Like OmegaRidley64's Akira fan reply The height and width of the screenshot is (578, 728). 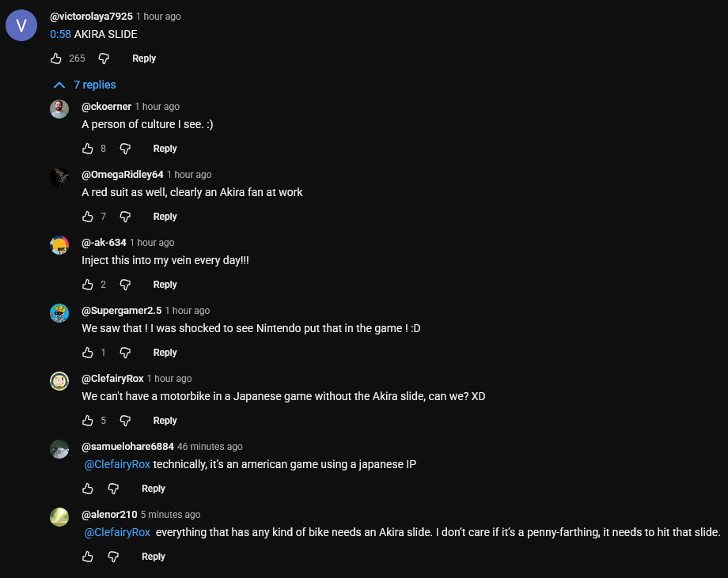coord(88,217)
